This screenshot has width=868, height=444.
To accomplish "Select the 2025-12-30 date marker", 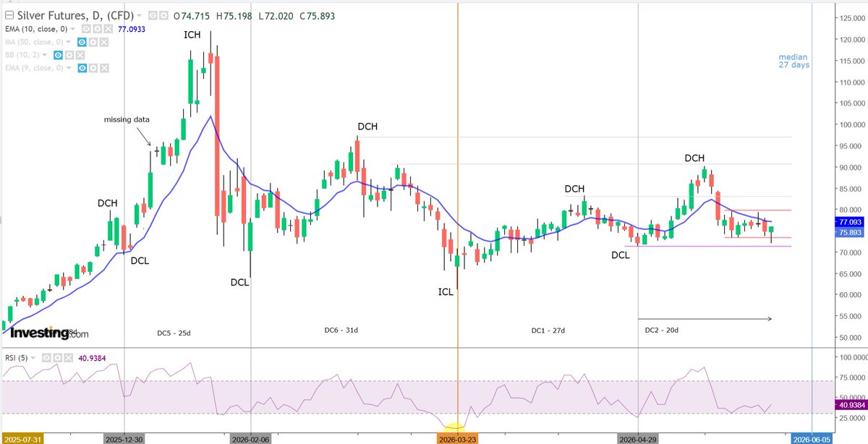I will 125,438.
